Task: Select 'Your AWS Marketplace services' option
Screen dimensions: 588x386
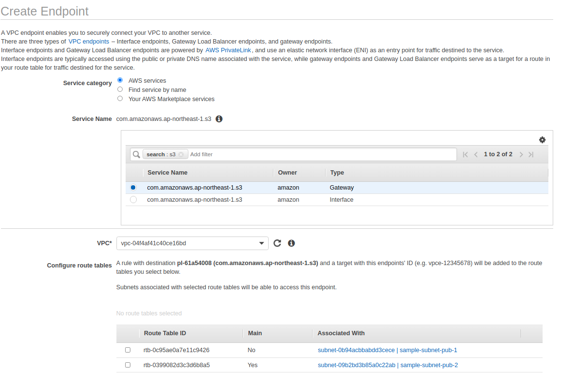Action: (120, 99)
